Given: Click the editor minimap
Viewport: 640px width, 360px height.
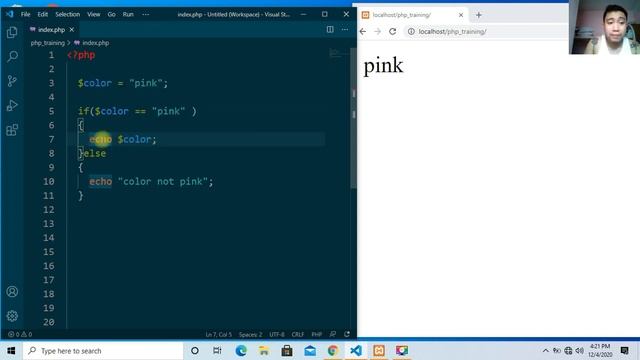Looking at the screenshot, I should coord(338,53).
